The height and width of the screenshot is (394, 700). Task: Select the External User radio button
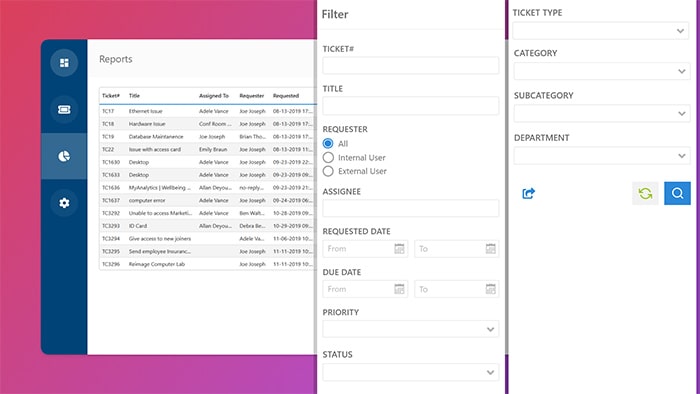(x=328, y=171)
